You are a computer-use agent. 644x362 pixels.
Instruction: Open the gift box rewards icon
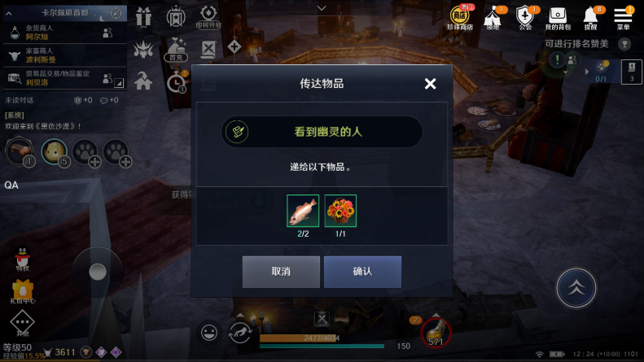click(x=143, y=17)
